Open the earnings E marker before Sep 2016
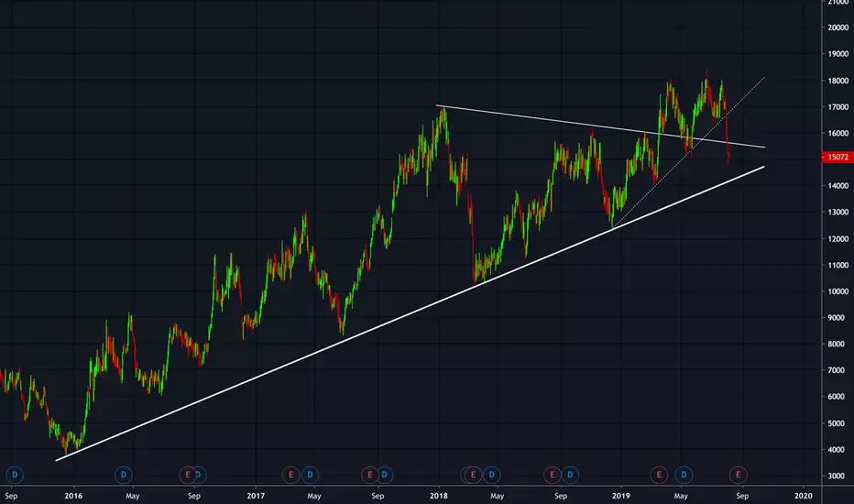This screenshot has height=504, width=854. 187,475
